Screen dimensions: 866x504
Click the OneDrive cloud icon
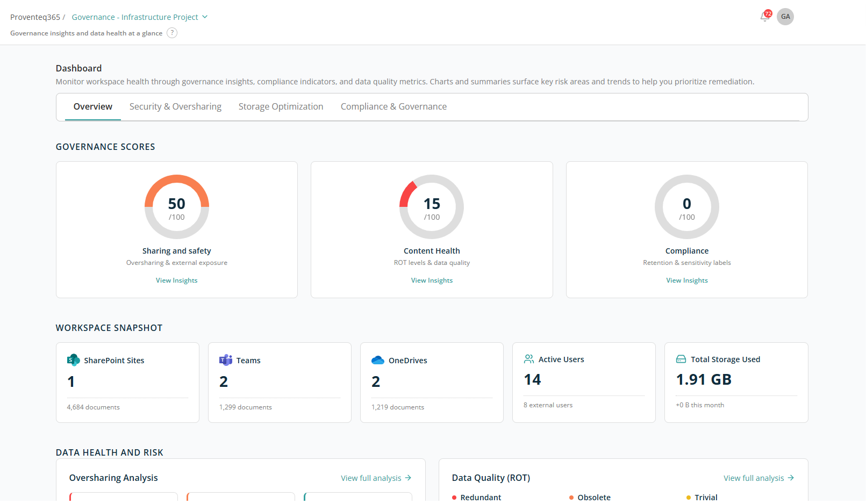coord(378,360)
